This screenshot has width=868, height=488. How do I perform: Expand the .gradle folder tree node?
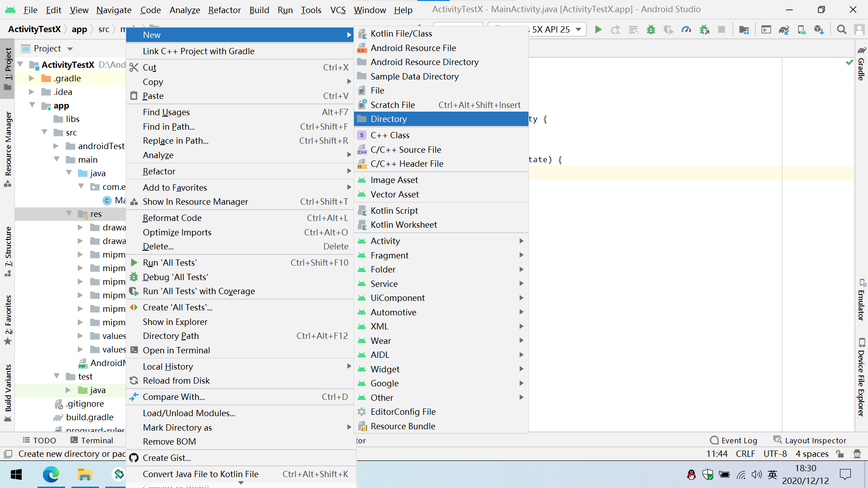(x=31, y=78)
